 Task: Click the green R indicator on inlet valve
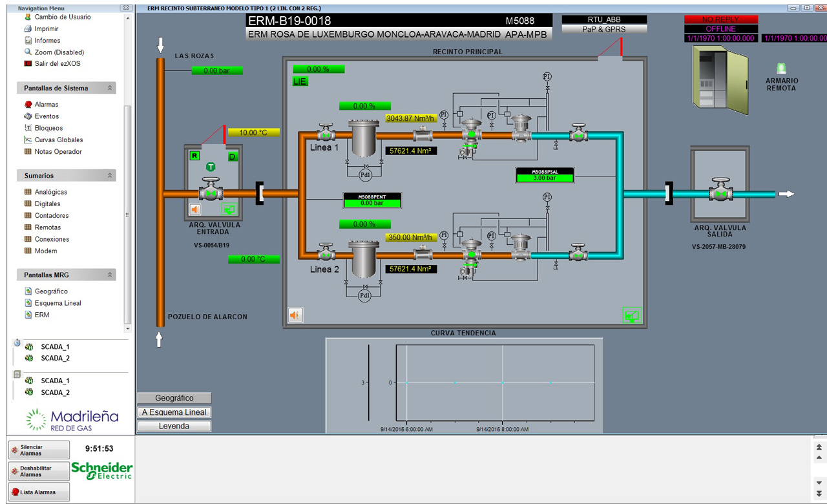(194, 156)
